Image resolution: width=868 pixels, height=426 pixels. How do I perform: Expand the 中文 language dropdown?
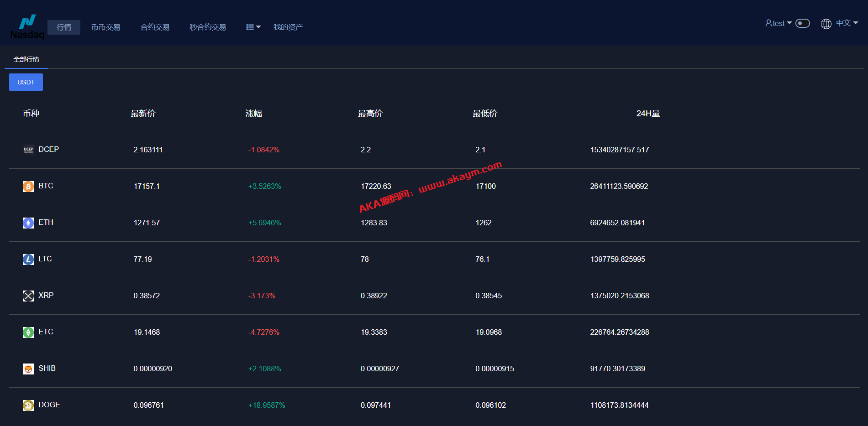click(847, 23)
